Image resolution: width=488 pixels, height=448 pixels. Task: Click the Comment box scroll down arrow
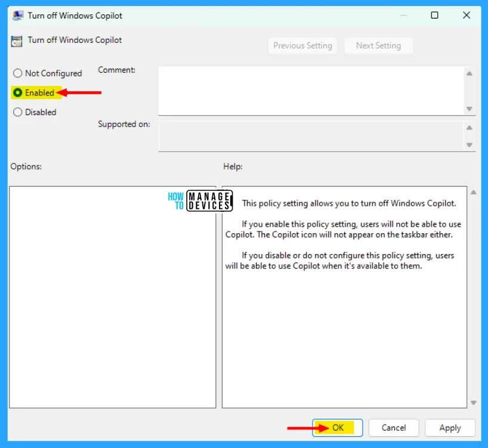[470, 109]
